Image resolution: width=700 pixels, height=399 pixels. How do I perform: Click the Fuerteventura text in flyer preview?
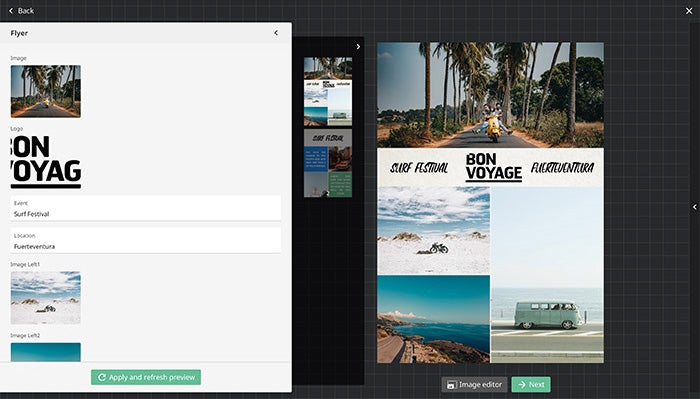click(x=562, y=168)
